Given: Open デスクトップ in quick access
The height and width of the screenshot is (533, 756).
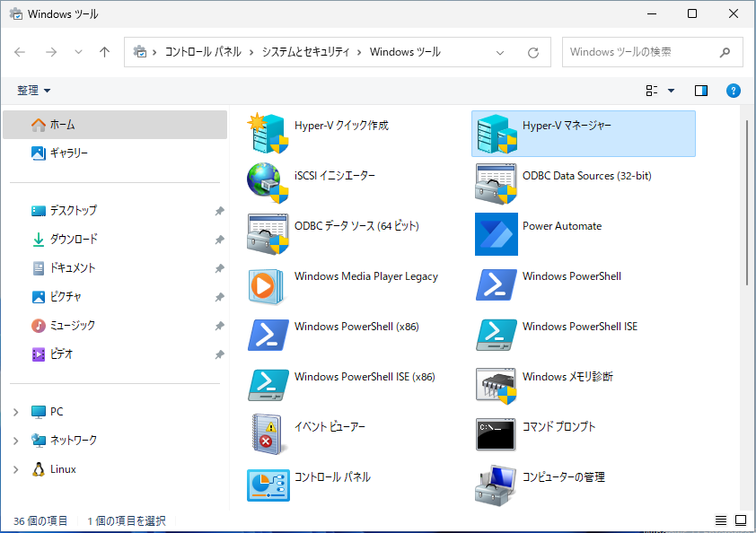Looking at the screenshot, I should 115,211.
